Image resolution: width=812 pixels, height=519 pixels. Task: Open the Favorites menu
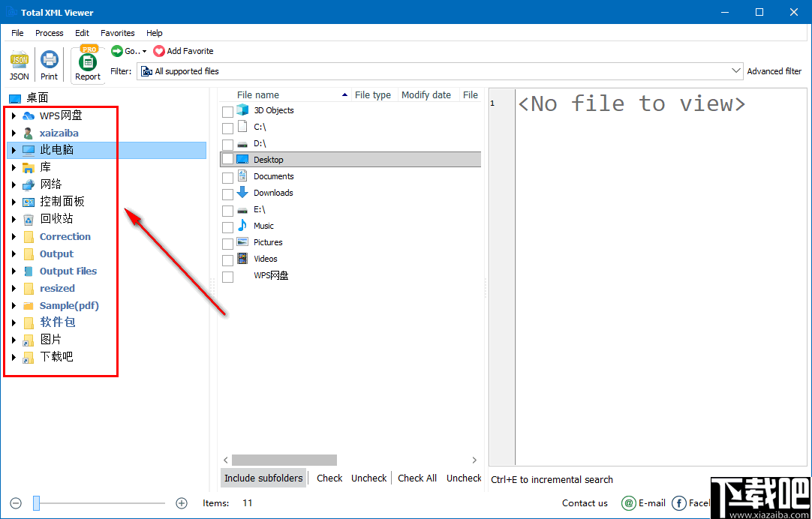117,33
